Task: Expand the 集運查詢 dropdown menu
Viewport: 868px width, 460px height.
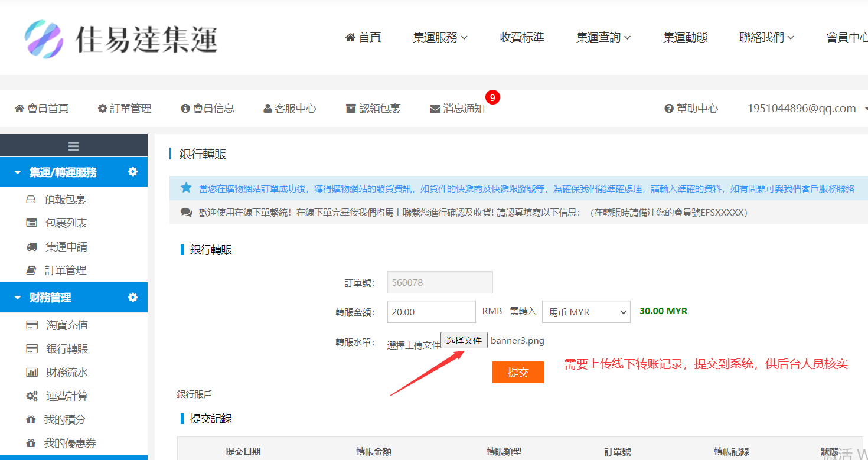Action: click(603, 38)
